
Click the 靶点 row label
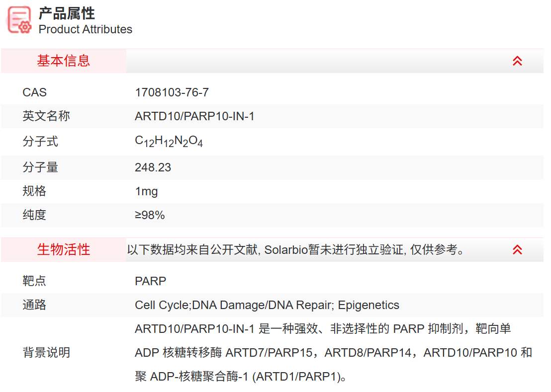34,281
